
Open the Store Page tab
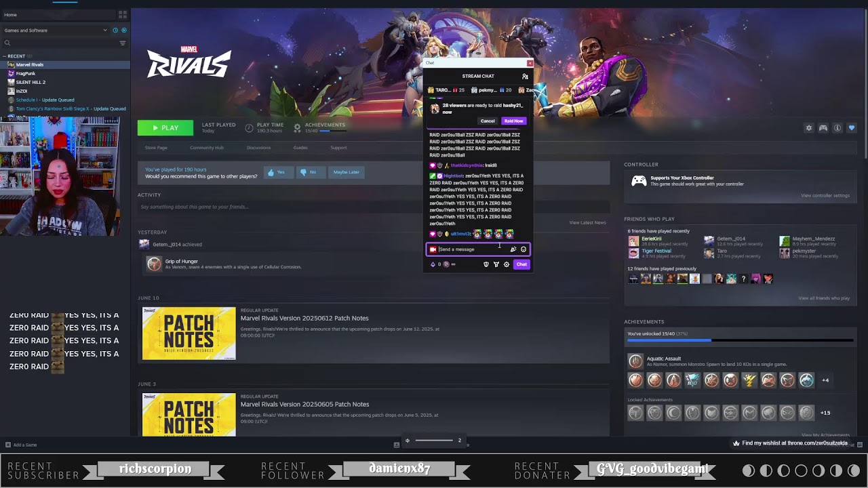(x=156, y=148)
